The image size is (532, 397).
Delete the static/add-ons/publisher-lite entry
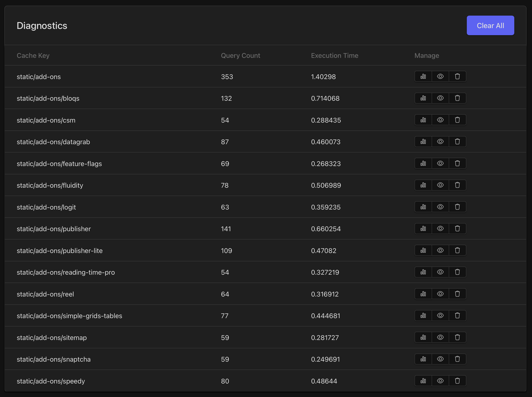pos(457,250)
